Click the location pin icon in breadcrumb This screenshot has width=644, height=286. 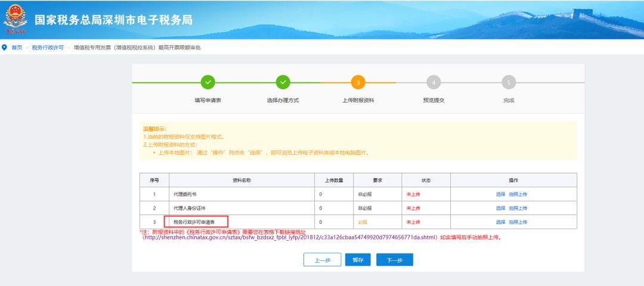[x=5, y=48]
